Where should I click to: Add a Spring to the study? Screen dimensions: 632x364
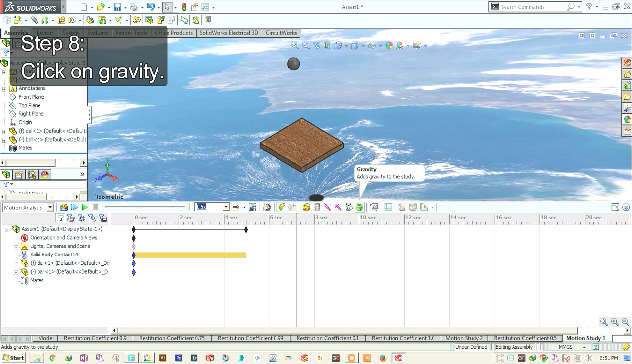[x=317, y=207]
